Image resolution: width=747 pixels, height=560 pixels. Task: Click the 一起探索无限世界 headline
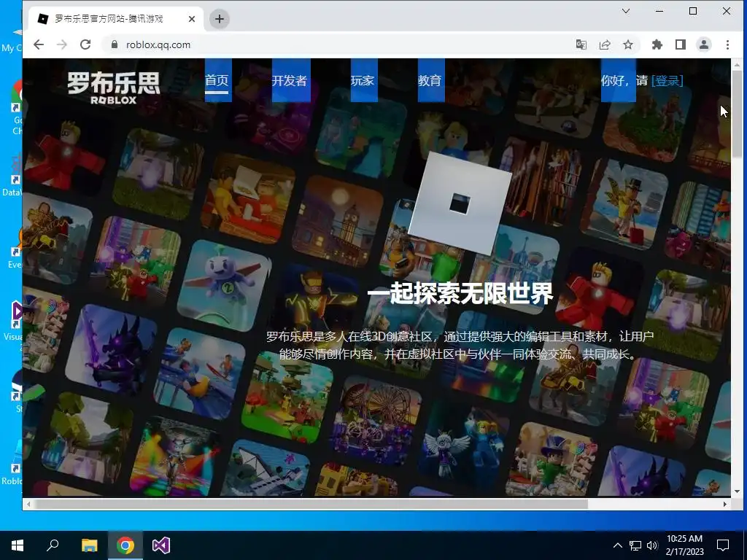pyautogui.click(x=460, y=293)
